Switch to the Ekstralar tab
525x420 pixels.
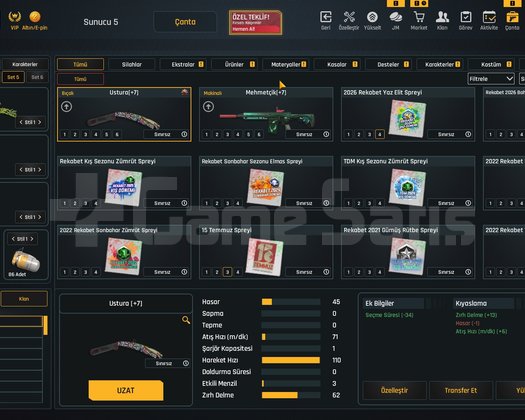click(x=183, y=64)
